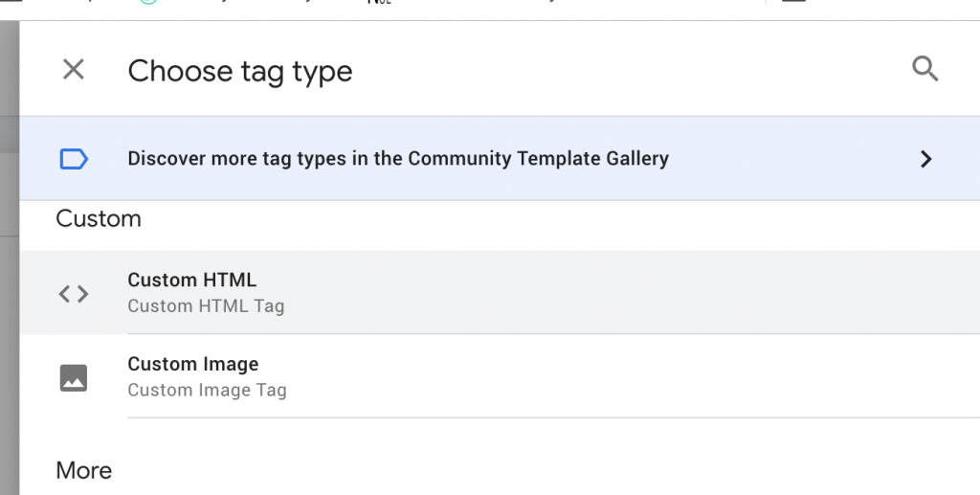Click blank area of the blue gallery banner
The height and width of the screenshot is (495, 980).
point(793,159)
